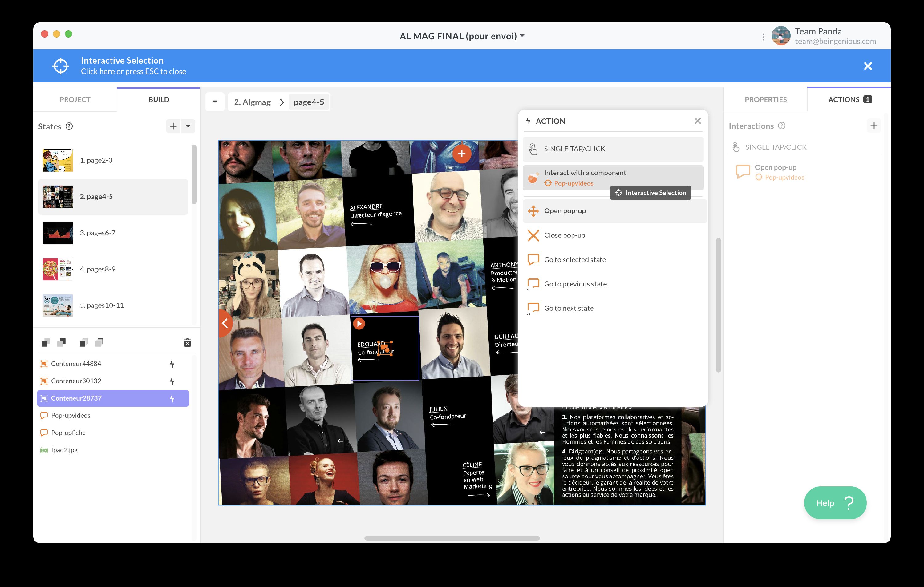Viewport: 924px width, 587px height.
Task: Open the add-state dropdown arrow in States panel
Action: pyautogui.click(x=188, y=126)
